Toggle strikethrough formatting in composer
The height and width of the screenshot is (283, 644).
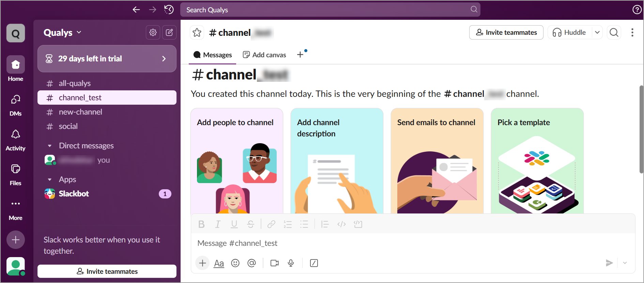250,224
